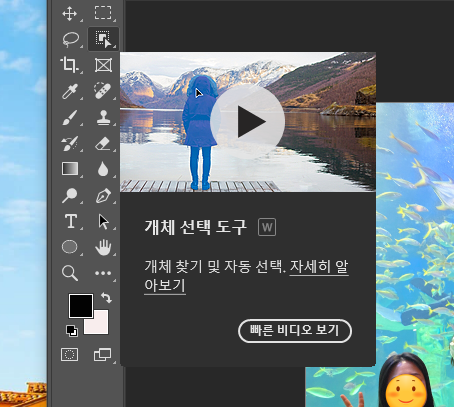Select the Horizontal Type tool
The image size is (454, 407).
pyautogui.click(x=71, y=221)
